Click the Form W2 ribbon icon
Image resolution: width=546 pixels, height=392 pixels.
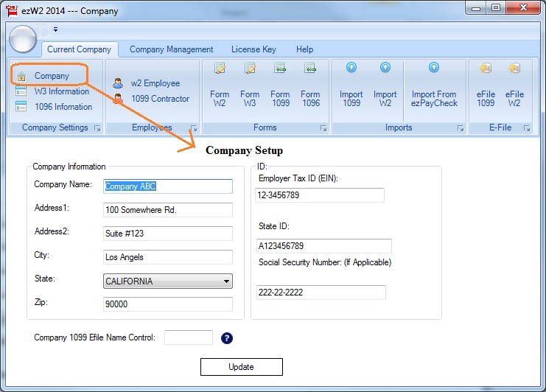(x=220, y=69)
